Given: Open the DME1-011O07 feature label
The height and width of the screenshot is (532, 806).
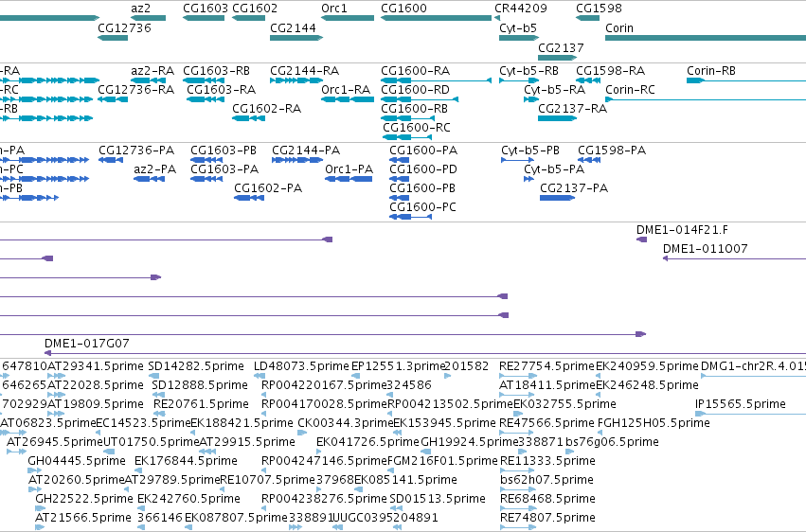Looking at the screenshot, I should click(706, 249).
